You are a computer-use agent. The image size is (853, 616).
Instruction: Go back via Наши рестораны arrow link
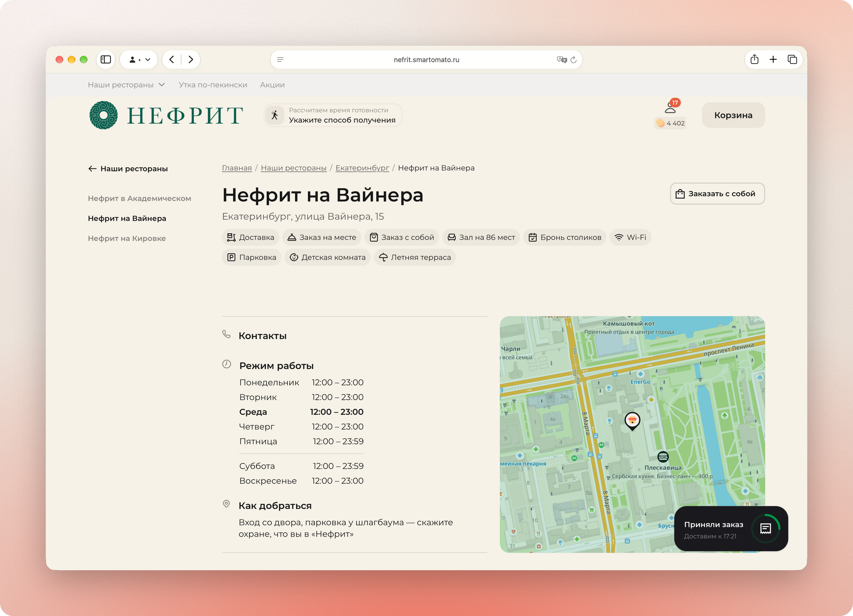(x=128, y=169)
